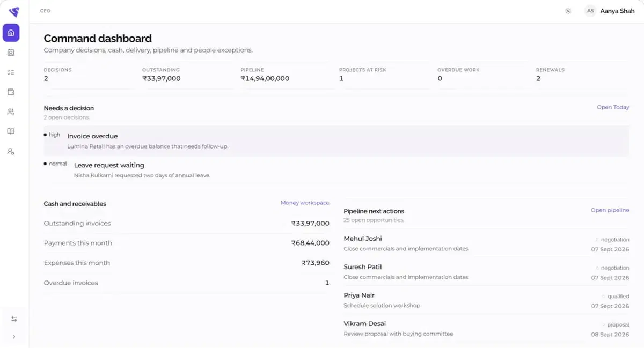Click the Decisions metric value 2

pyautogui.click(x=46, y=78)
